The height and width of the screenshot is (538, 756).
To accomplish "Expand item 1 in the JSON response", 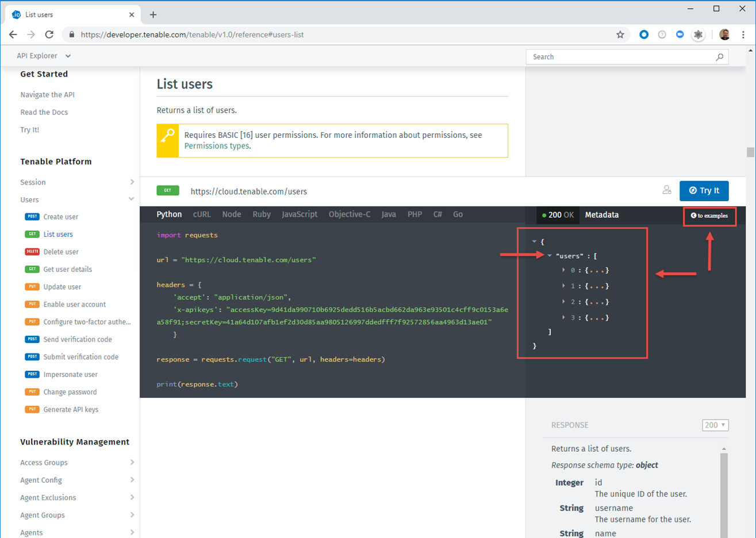I will tap(563, 286).
